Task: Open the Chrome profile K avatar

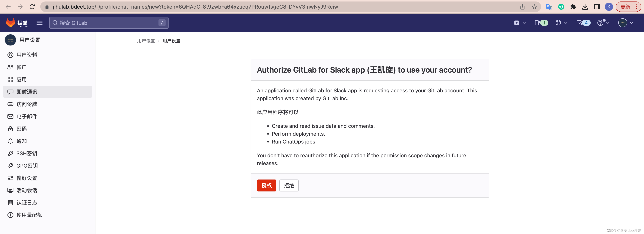Action: (609, 7)
